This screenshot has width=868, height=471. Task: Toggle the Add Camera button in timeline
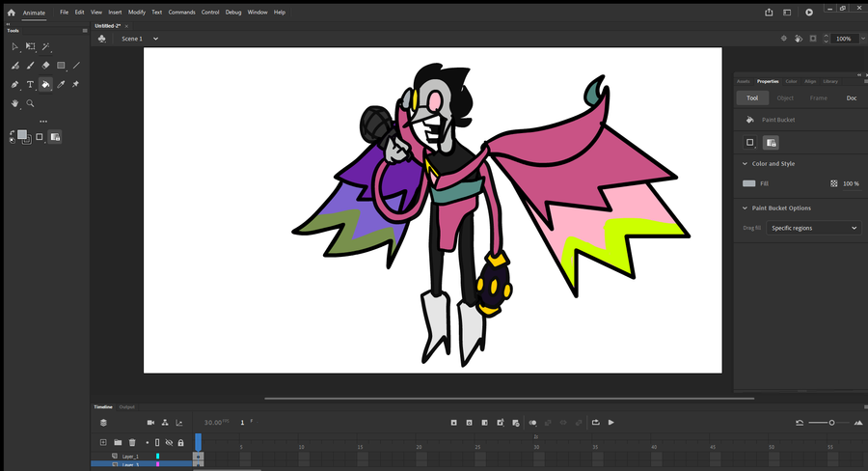pos(150,423)
